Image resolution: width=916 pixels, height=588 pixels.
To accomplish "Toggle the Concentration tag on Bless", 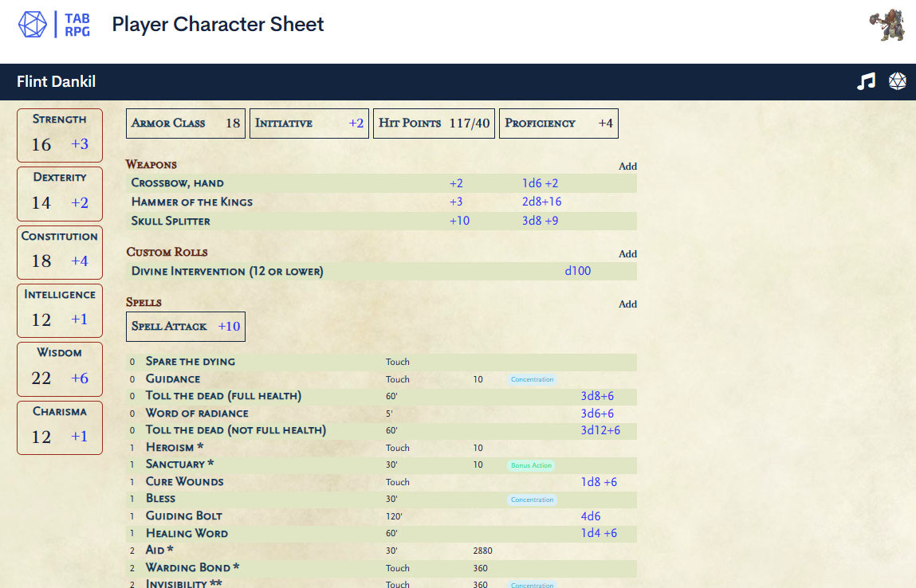I will click(x=532, y=500).
